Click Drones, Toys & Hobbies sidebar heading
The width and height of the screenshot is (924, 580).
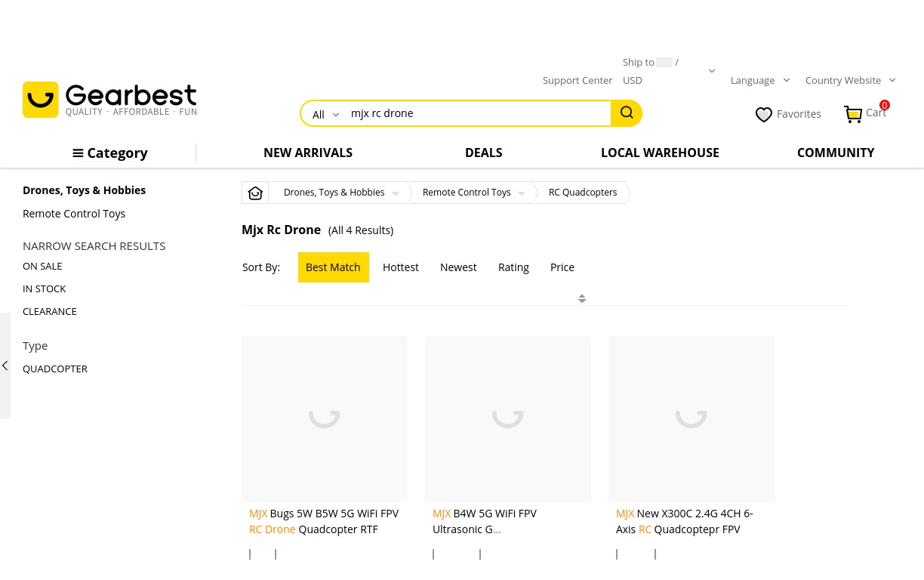pyautogui.click(x=85, y=190)
